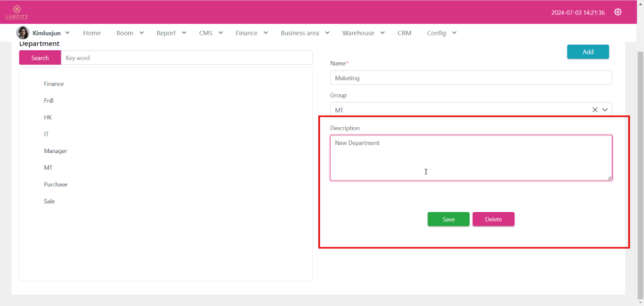Click the Add button
Screen dimensions: 644x306
[x=587, y=52]
